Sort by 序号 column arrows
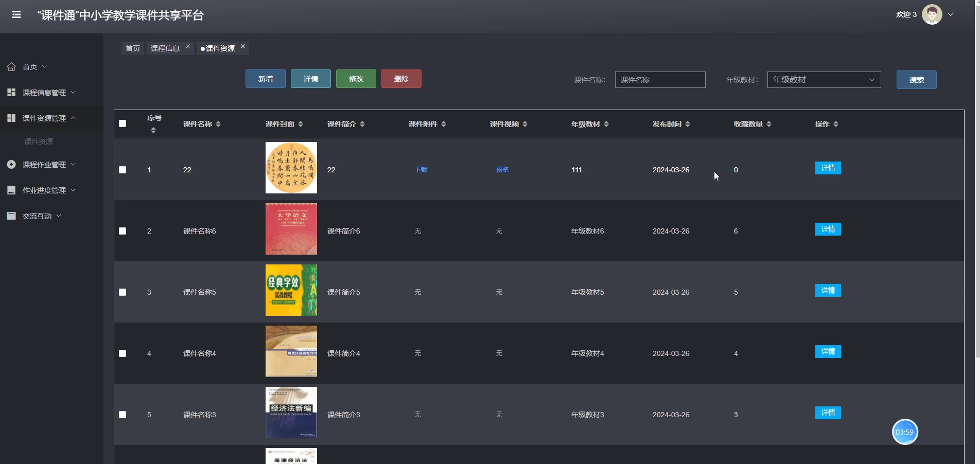 coord(153,131)
